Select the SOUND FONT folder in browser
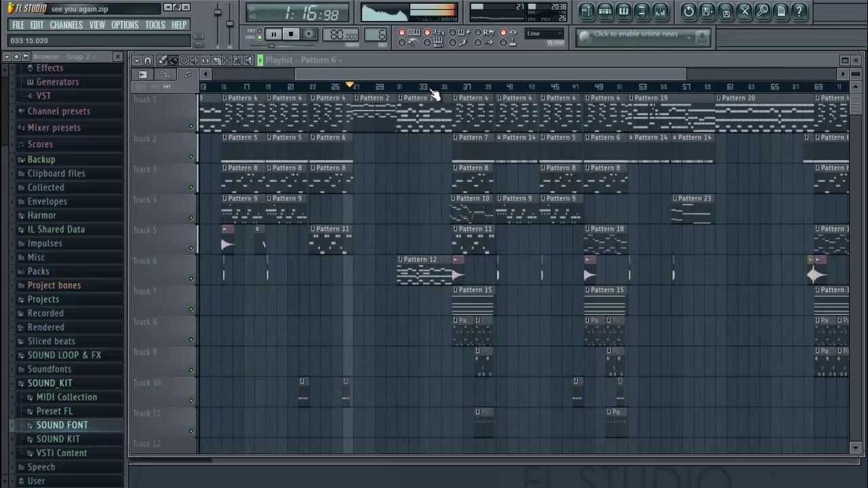This screenshot has height=488, width=868. click(62, 425)
